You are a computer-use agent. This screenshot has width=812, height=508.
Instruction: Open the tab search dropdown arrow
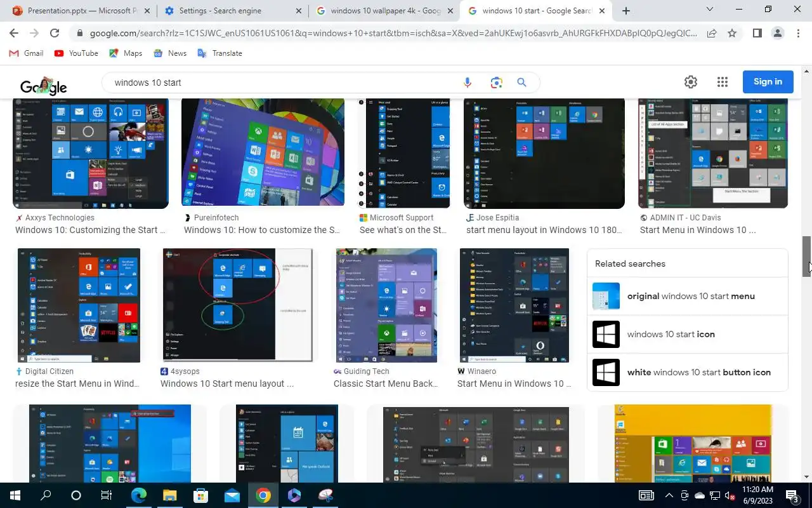[710, 10]
